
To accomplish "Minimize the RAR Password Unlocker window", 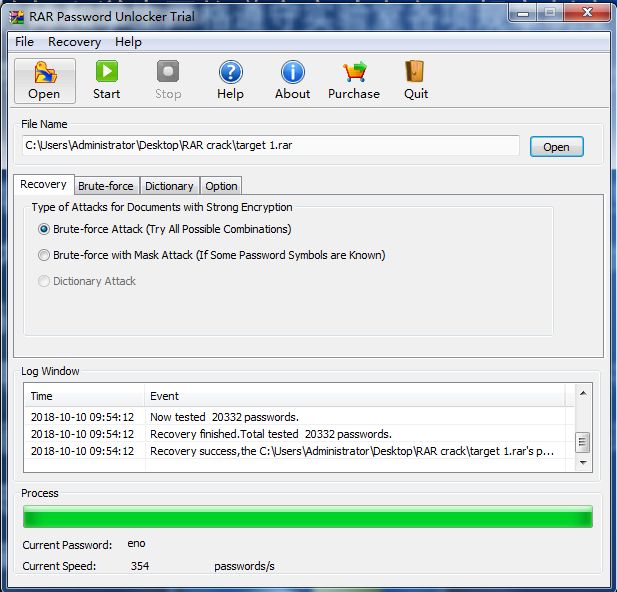I will 523,13.
